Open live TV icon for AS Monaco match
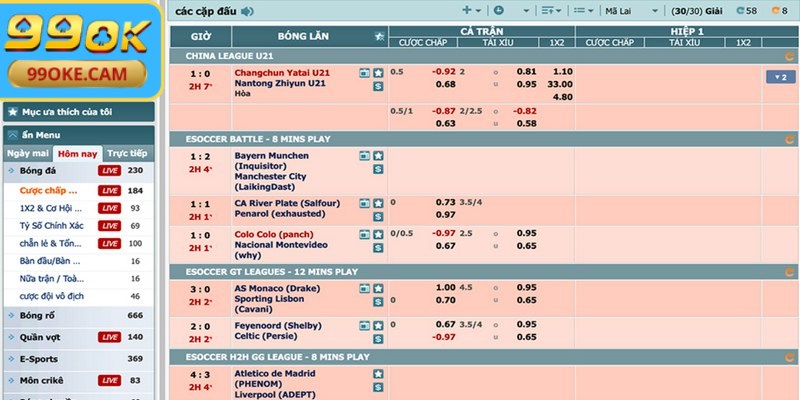 364,289
